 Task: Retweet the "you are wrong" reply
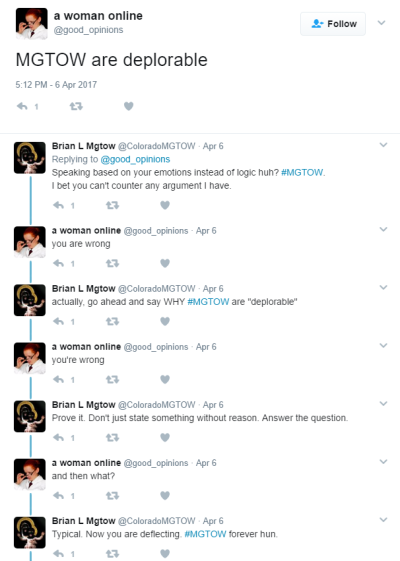(x=112, y=263)
